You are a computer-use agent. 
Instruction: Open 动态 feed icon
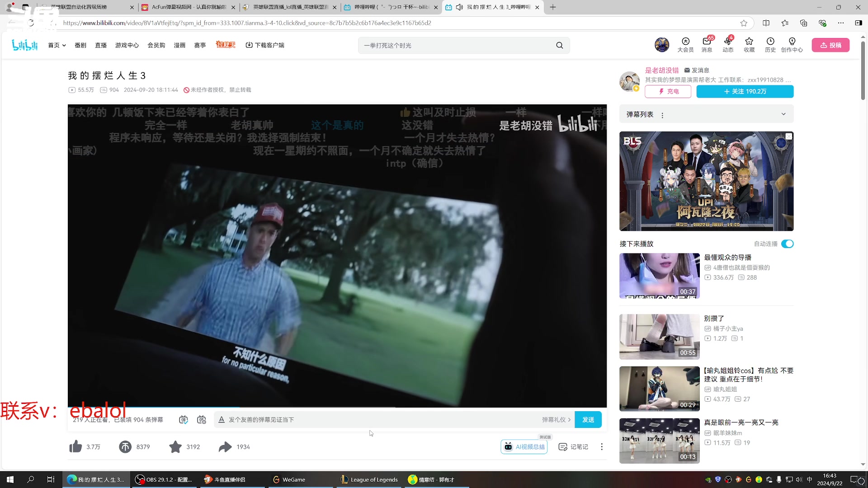(x=728, y=45)
